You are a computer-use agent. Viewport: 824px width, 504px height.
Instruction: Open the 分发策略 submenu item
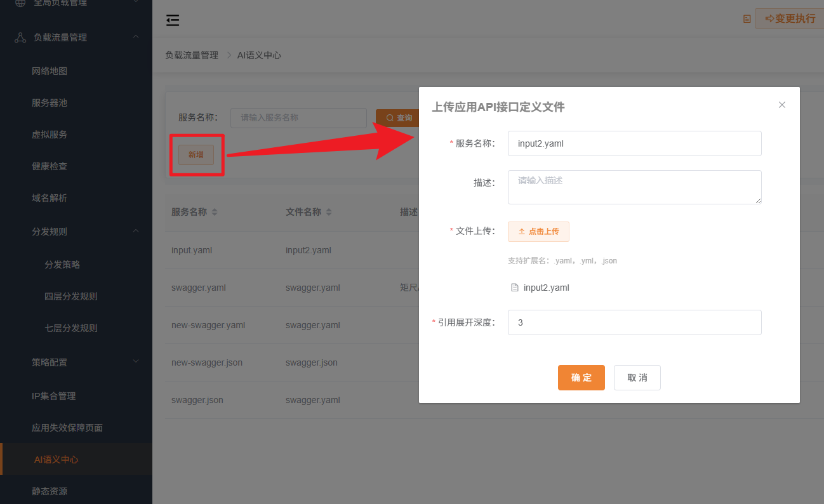pyautogui.click(x=62, y=265)
